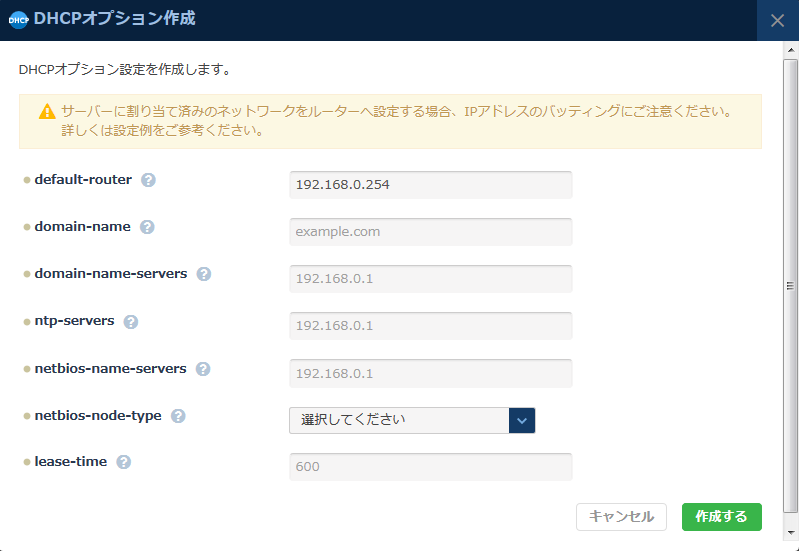Image resolution: width=799 pixels, height=551 pixels.
Task: Focus the domain-name text field
Action: [x=430, y=232]
